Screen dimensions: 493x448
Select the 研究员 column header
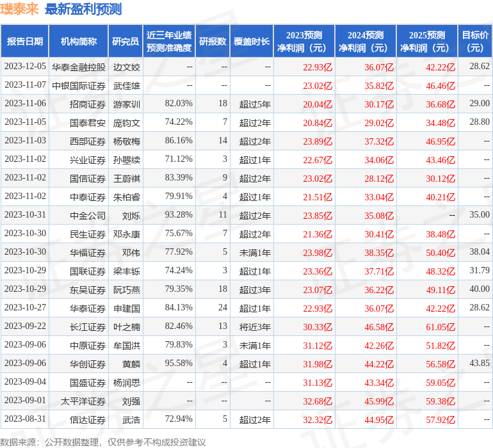(x=125, y=41)
